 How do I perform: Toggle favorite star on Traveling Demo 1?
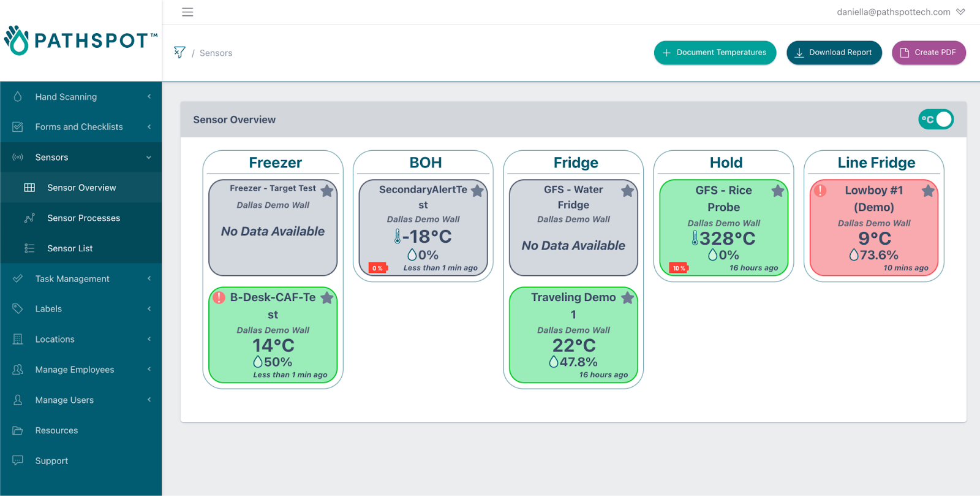pos(627,298)
